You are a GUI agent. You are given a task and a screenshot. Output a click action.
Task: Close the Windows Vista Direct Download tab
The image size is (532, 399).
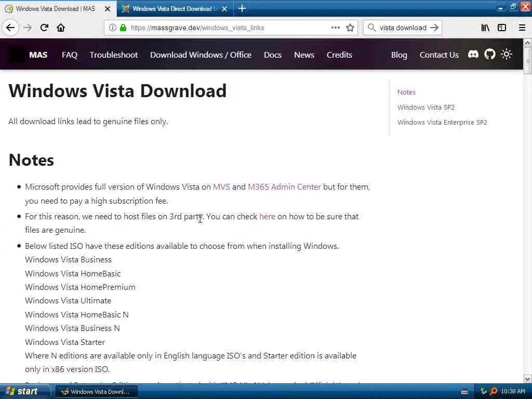point(224,9)
